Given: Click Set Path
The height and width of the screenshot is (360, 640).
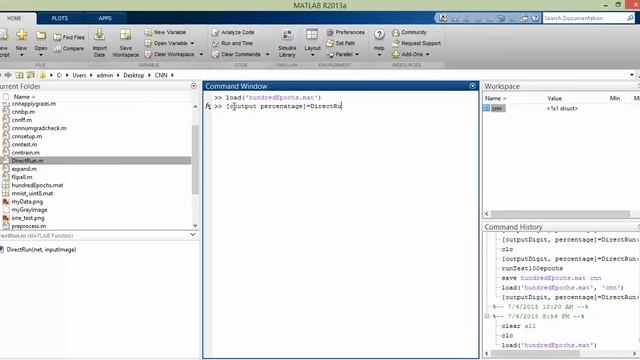Looking at the screenshot, I should tap(341, 43).
